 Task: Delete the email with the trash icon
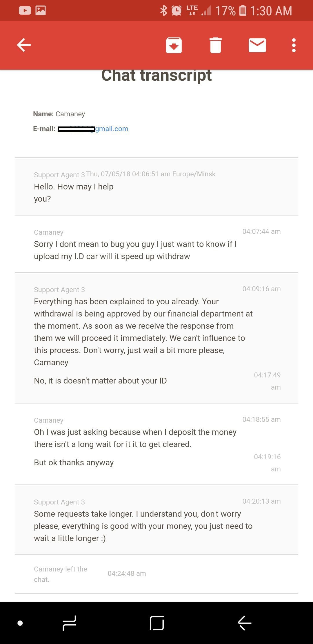215,45
